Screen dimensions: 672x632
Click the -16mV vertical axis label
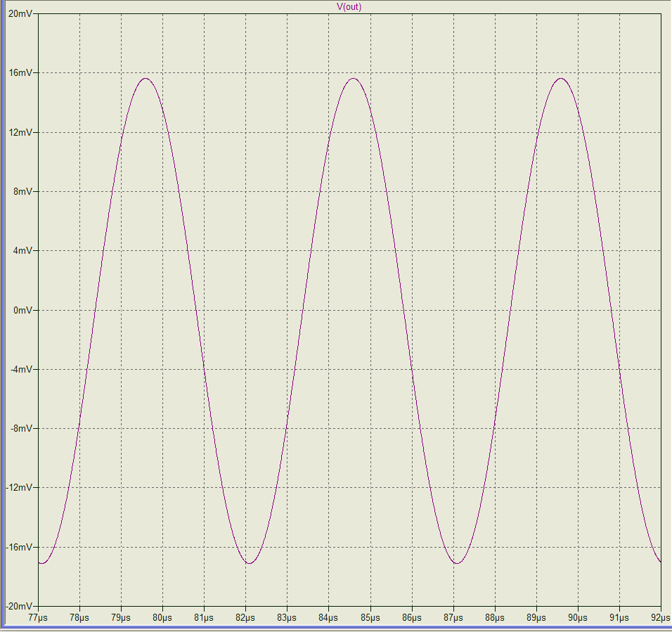pos(19,547)
